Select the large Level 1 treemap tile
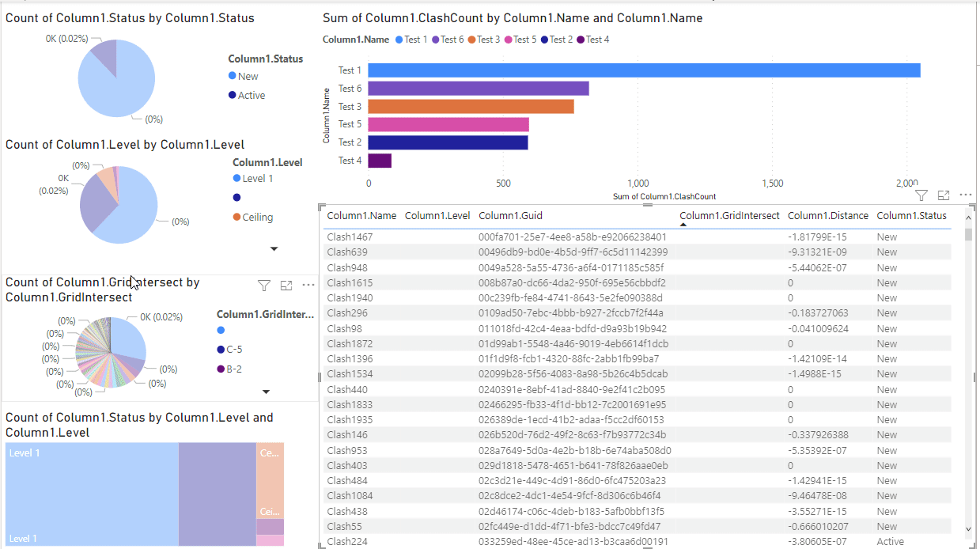Screen dimensions: 980x549 point(92,494)
